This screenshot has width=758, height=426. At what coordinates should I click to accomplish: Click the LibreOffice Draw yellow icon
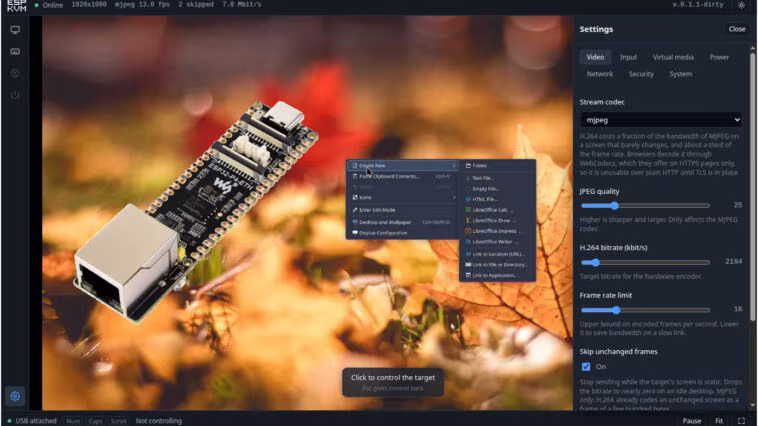click(x=468, y=220)
